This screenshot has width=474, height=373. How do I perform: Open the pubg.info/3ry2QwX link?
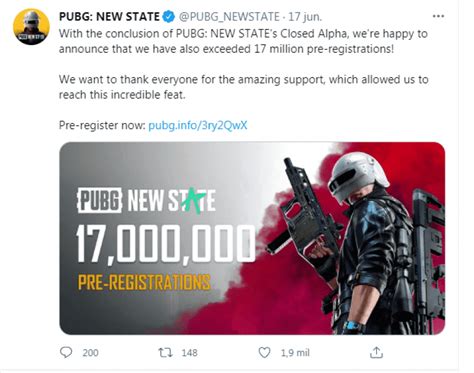coord(198,125)
